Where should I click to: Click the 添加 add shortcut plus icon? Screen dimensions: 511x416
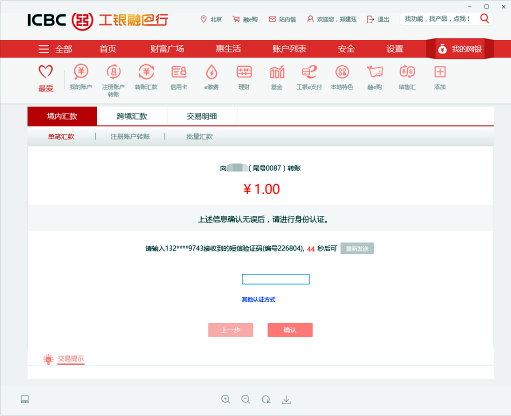click(440, 72)
